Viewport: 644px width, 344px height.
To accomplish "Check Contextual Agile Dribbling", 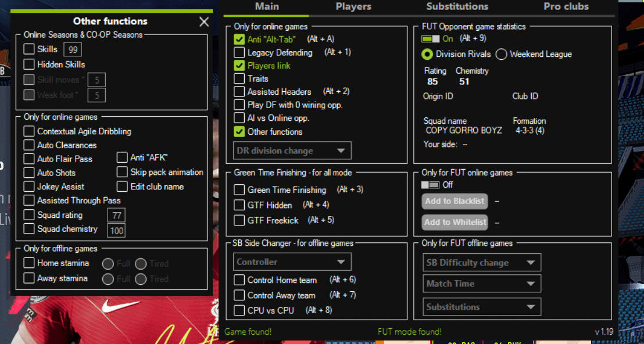I will tap(28, 131).
